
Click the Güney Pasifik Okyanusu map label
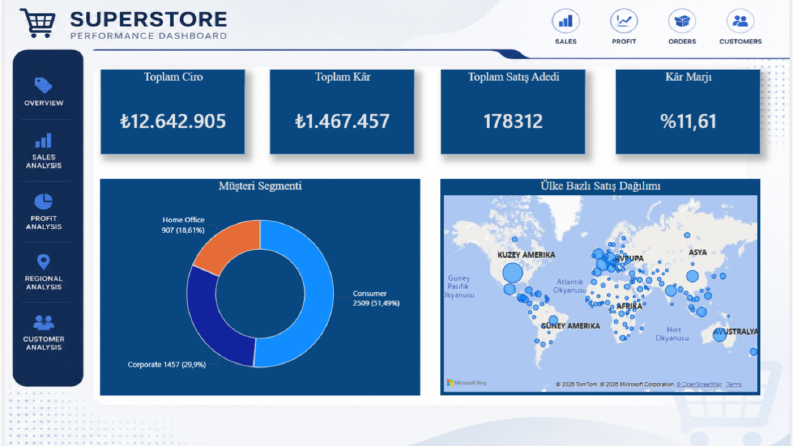459,286
